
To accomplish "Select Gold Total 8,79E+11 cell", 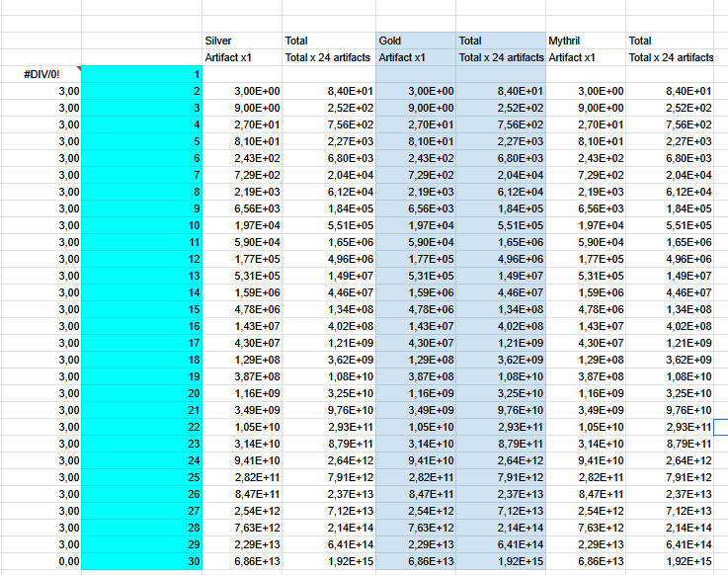I will [501, 444].
